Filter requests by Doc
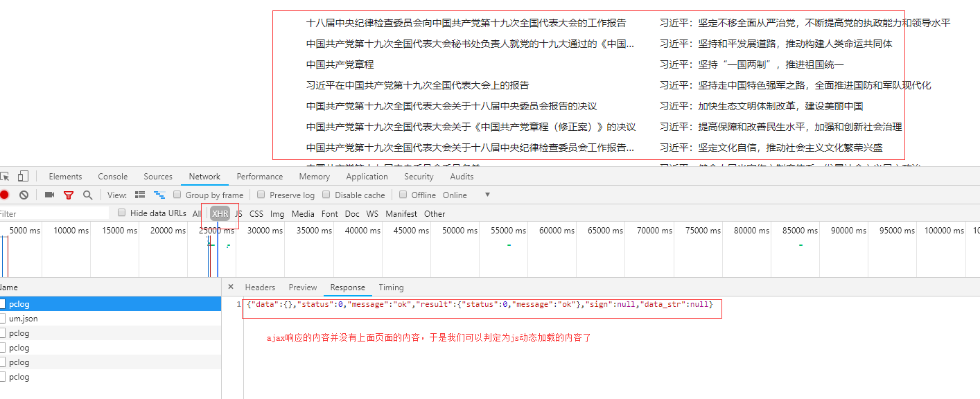Image resolution: width=980 pixels, height=399 pixels. click(x=352, y=214)
